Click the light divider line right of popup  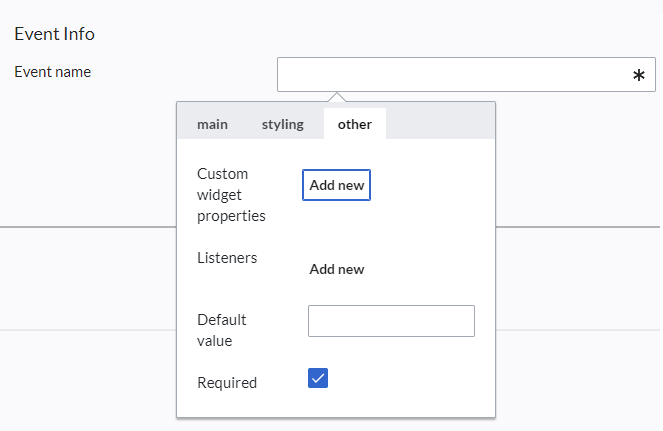click(578, 330)
